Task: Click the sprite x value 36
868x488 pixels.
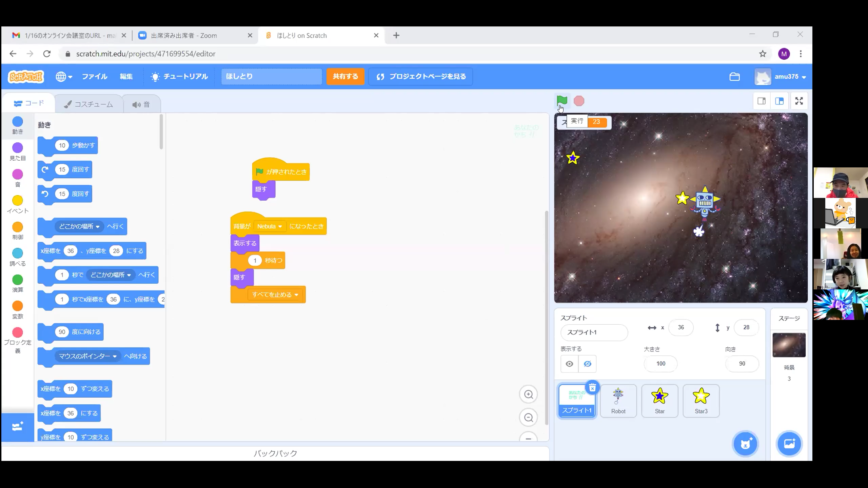Action: pos(681,327)
